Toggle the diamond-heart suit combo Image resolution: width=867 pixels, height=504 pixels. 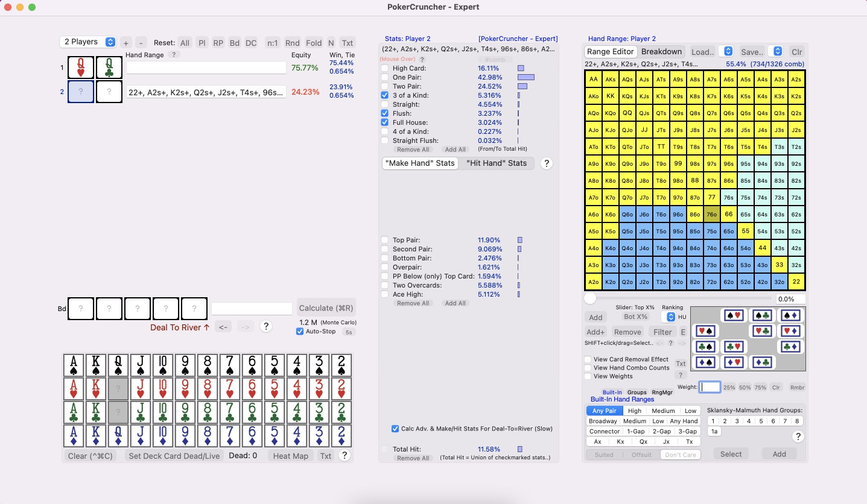point(734,362)
